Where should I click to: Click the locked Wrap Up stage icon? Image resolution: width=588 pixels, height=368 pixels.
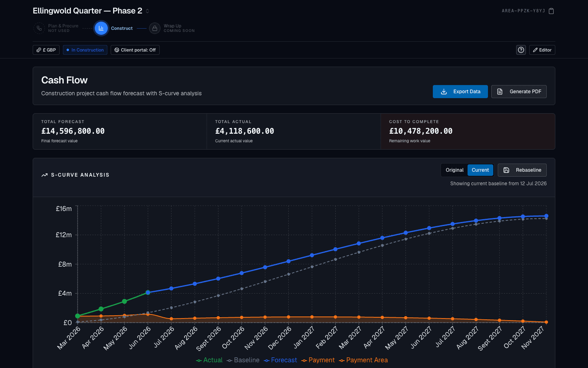(155, 28)
